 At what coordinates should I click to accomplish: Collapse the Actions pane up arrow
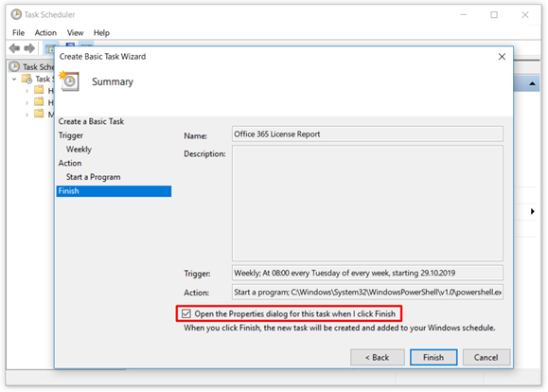pyautogui.click(x=532, y=83)
